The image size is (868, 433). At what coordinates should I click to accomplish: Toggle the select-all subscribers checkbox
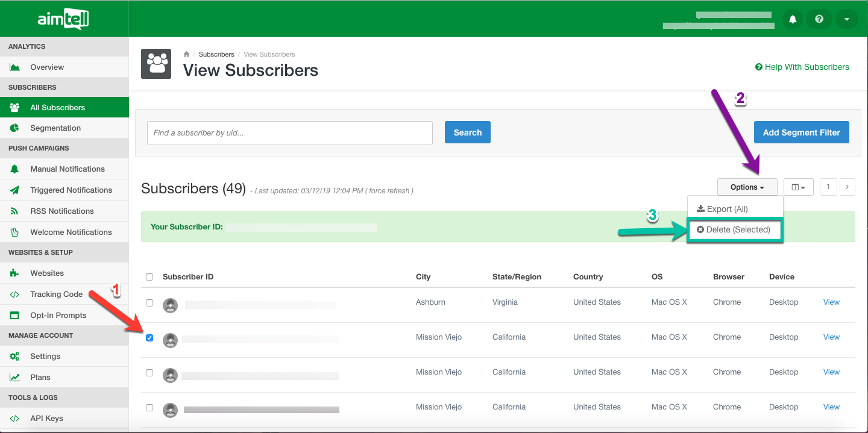coord(149,277)
